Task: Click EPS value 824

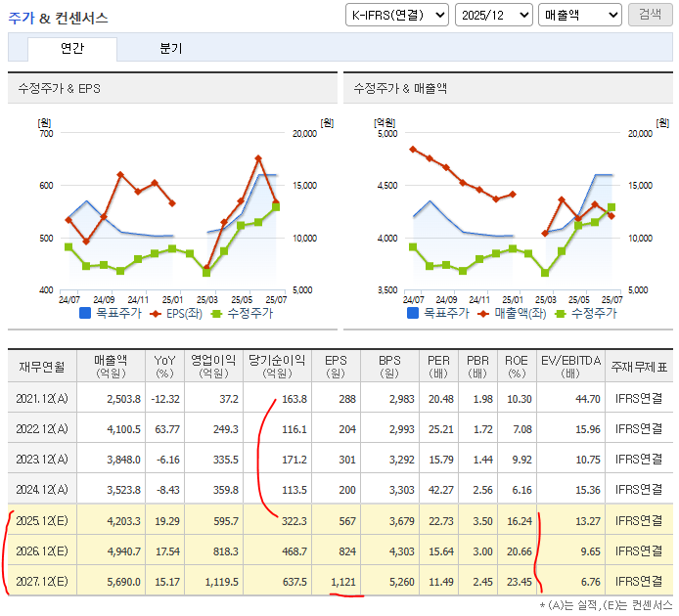Action: coord(347,551)
